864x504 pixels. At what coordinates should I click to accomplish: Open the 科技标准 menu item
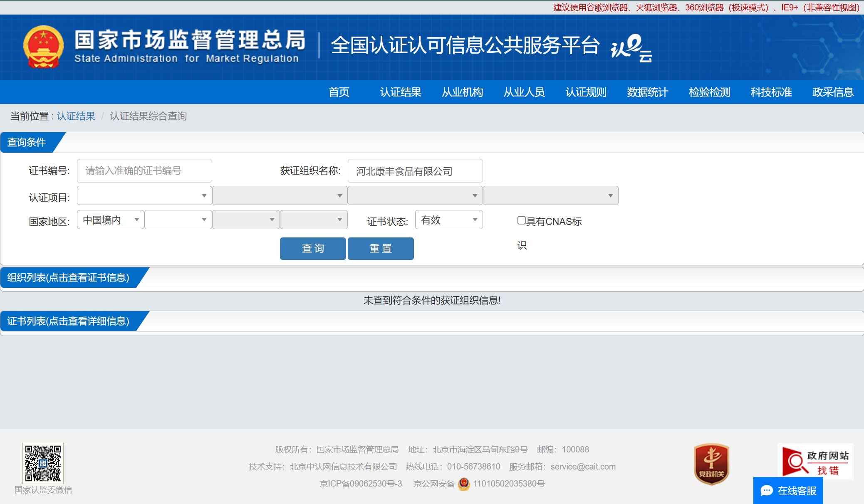pos(771,92)
